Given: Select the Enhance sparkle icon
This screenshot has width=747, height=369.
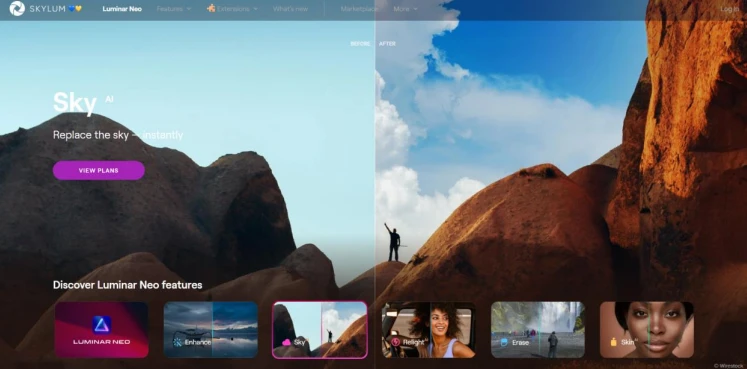Looking at the screenshot, I should (x=178, y=342).
